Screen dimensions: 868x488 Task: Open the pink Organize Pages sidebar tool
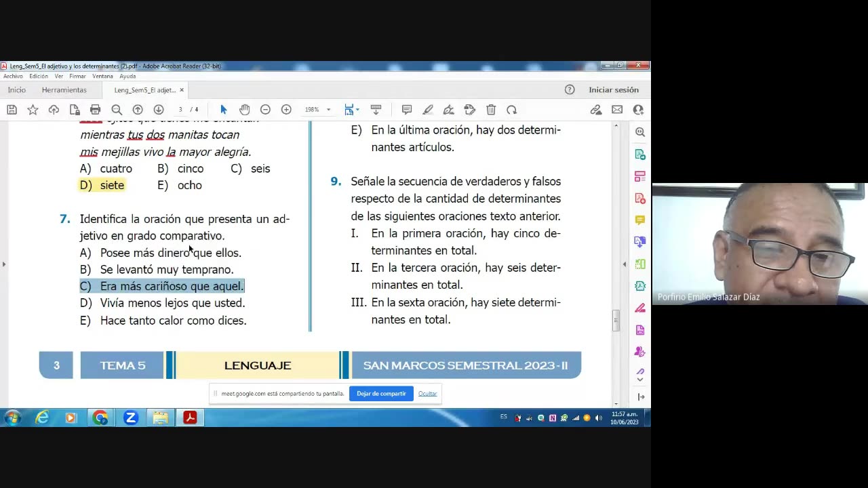640,176
